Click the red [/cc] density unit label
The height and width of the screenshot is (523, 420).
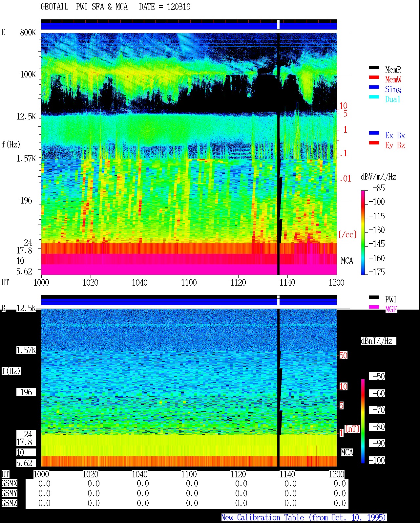click(x=347, y=234)
